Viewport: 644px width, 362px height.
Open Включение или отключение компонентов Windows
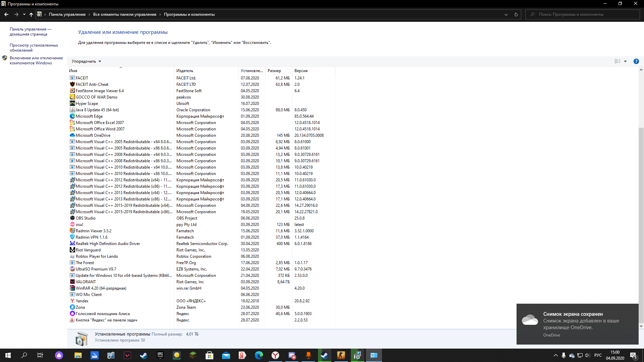click(x=36, y=60)
